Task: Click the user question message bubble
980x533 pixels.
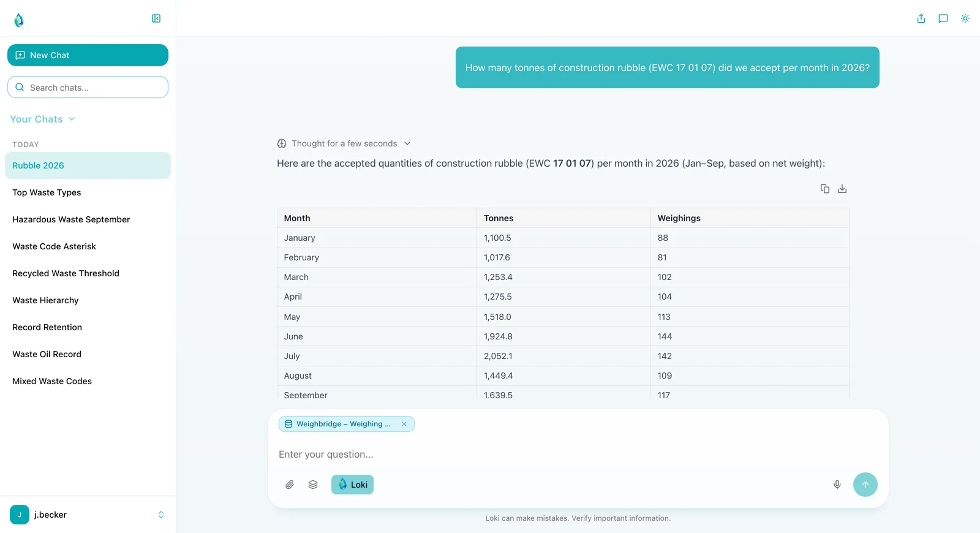Action: (x=668, y=67)
